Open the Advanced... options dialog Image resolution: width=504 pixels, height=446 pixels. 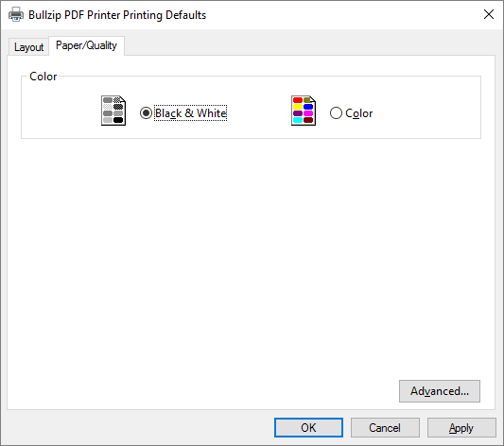440,391
